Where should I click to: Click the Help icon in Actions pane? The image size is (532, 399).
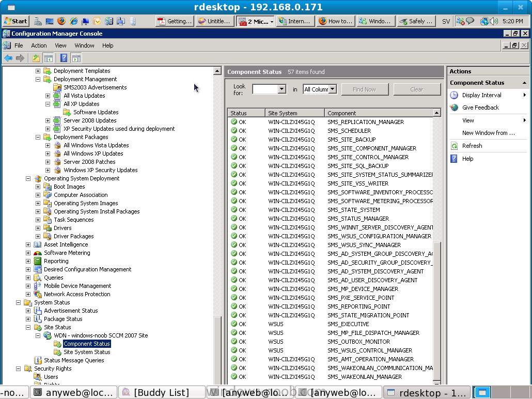tap(454, 159)
